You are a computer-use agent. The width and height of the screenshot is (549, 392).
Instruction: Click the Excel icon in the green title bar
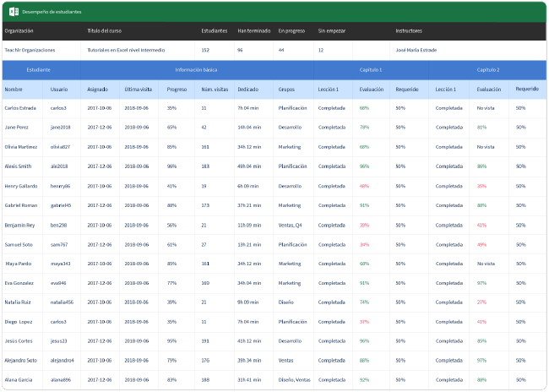click(x=14, y=12)
